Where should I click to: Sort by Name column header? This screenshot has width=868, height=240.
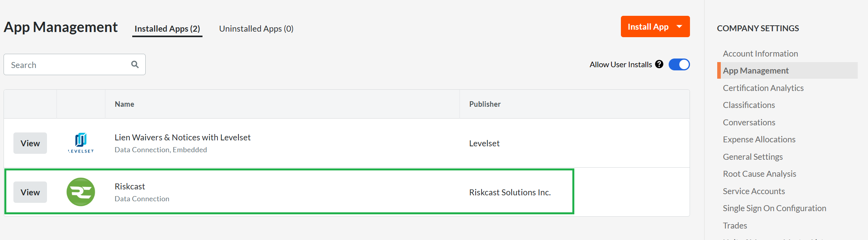[x=124, y=104]
